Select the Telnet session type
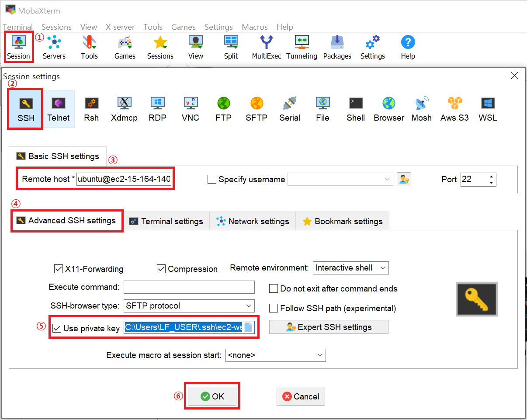The height and width of the screenshot is (420, 527). [59, 109]
